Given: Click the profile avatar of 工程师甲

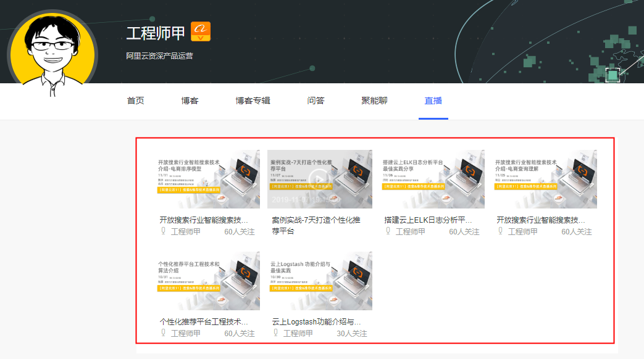Looking at the screenshot, I should (x=52, y=53).
